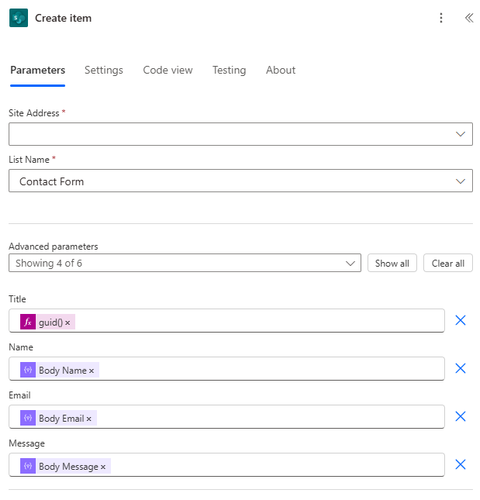
Task: Switch to the Settings tab
Action: point(104,70)
